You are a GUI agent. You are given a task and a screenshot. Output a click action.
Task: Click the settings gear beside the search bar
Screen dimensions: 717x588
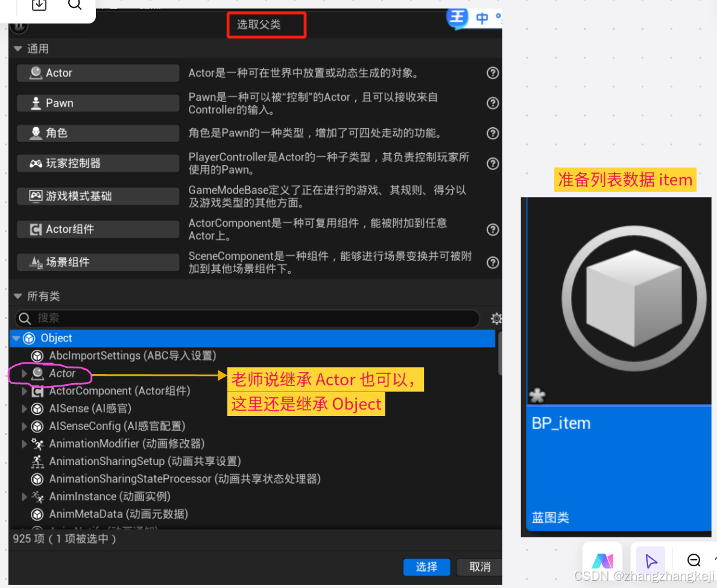[x=496, y=318]
